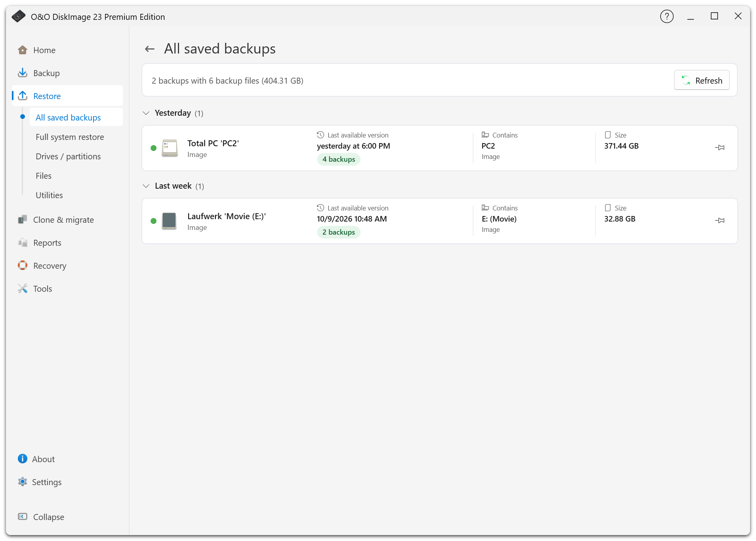
Task: Click the green status dot for Laufwerk Movie
Action: click(154, 221)
